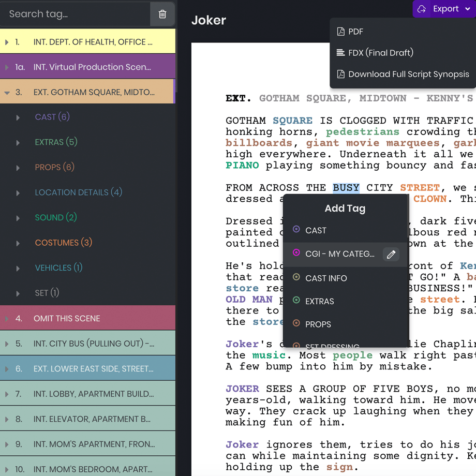Pick CAST INFO in Add Tag list
Image resolution: width=476 pixels, height=476 pixels.
tap(345, 278)
